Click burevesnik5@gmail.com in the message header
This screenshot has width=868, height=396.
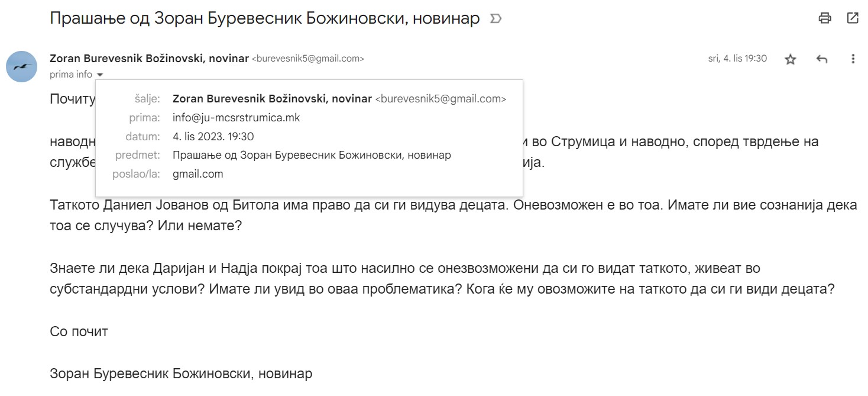tap(308, 59)
